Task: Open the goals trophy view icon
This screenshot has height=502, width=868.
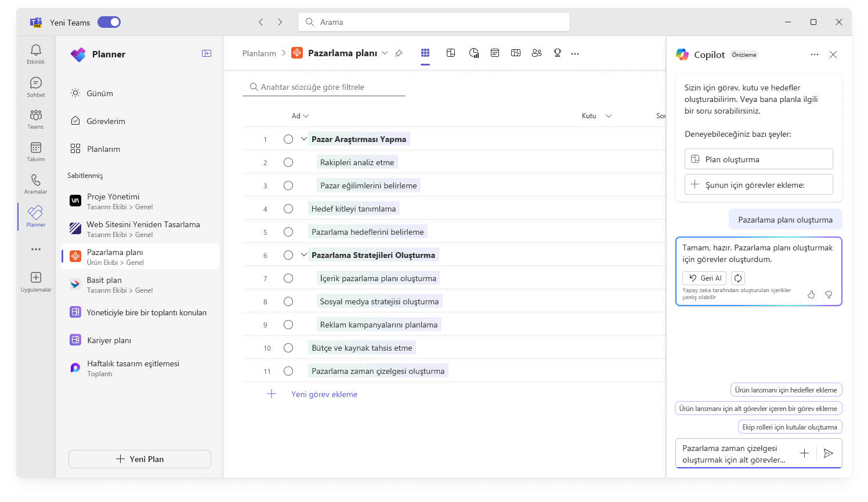Action: coord(558,53)
